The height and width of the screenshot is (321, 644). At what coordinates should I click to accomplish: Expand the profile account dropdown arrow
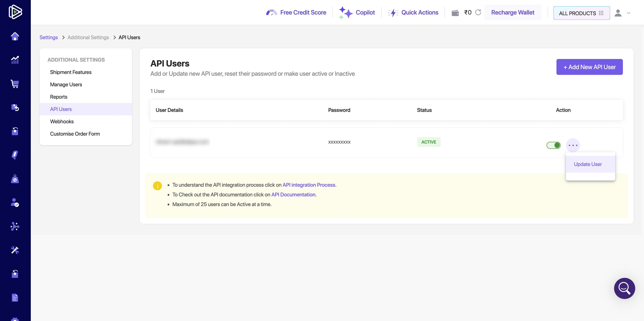pos(629,13)
